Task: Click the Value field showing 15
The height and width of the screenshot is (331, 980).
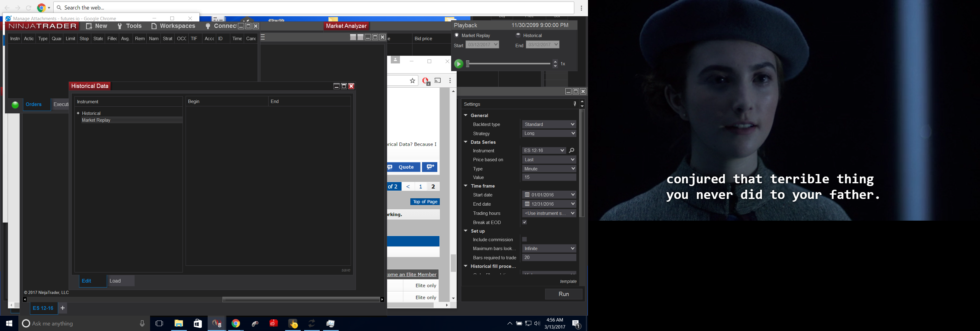Action: pyautogui.click(x=549, y=177)
